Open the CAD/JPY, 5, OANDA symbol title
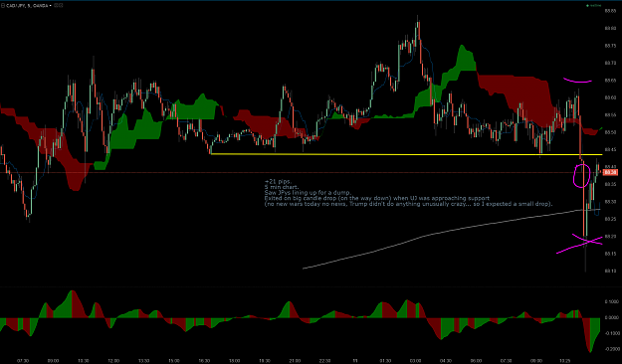Viewport: 622px width, 364px height. [x=28, y=6]
